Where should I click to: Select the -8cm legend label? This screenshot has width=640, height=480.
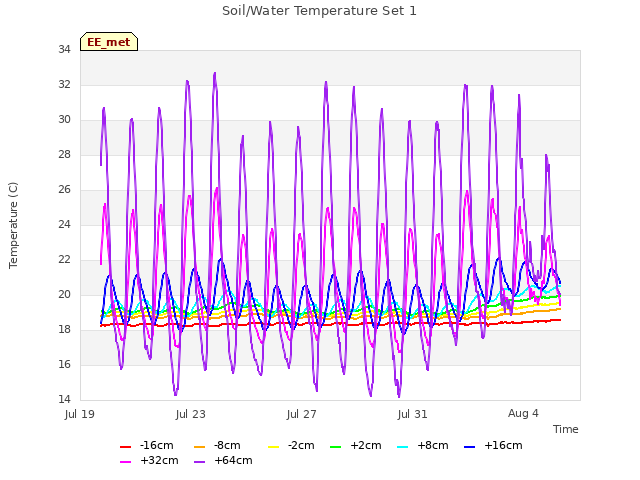[227, 445]
